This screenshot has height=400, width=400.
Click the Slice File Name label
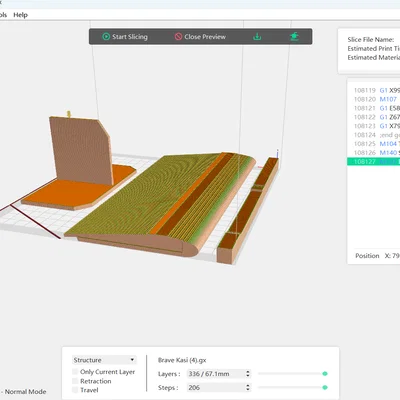coord(371,39)
